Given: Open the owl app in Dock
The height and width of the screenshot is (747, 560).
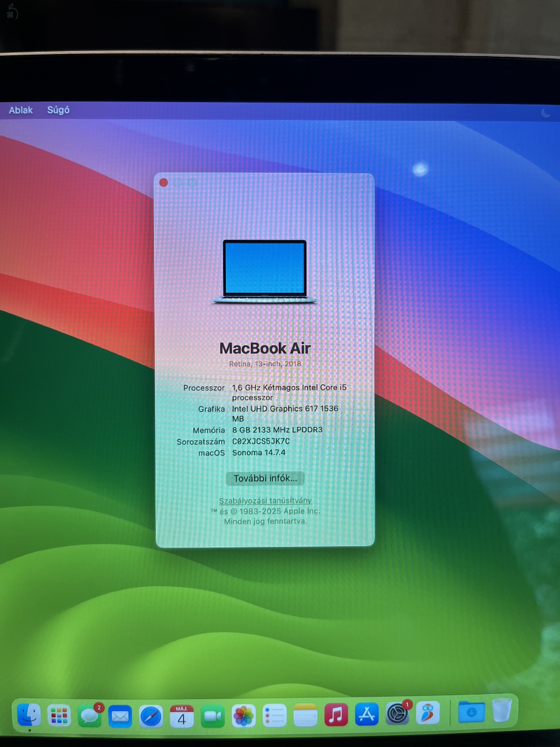Looking at the screenshot, I should [x=428, y=713].
